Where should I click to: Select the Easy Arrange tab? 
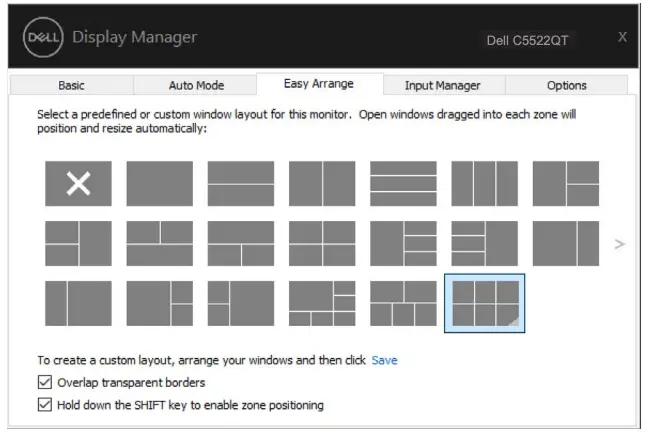pyautogui.click(x=318, y=84)
